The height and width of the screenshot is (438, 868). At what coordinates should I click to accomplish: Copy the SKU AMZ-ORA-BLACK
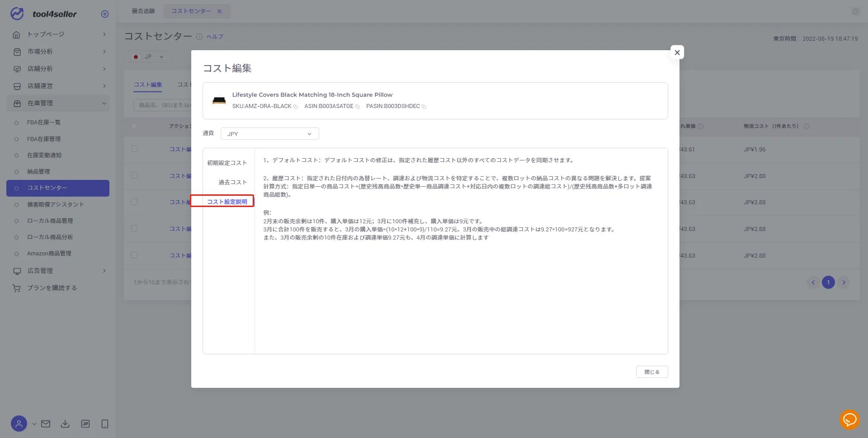click(x=296, y=107)
